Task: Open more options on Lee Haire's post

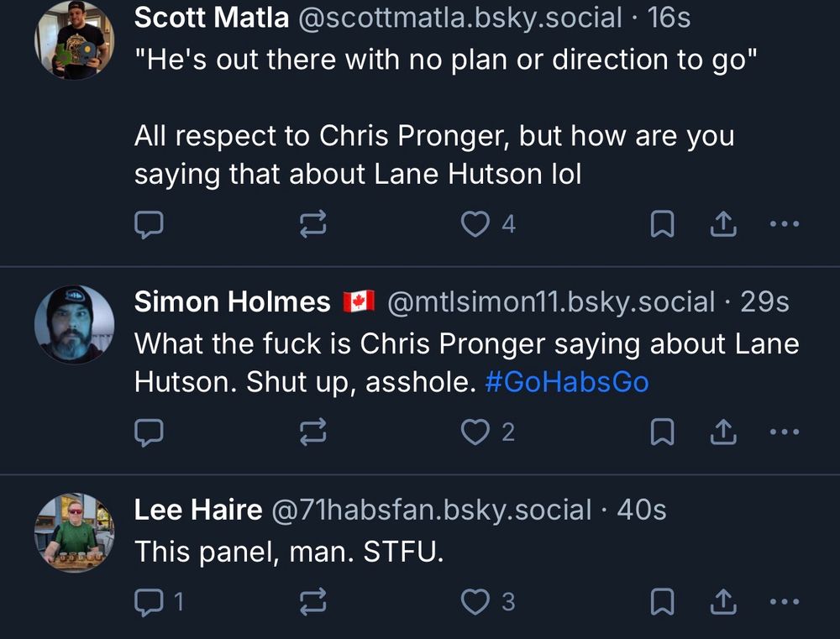Action: pos(785,601)
